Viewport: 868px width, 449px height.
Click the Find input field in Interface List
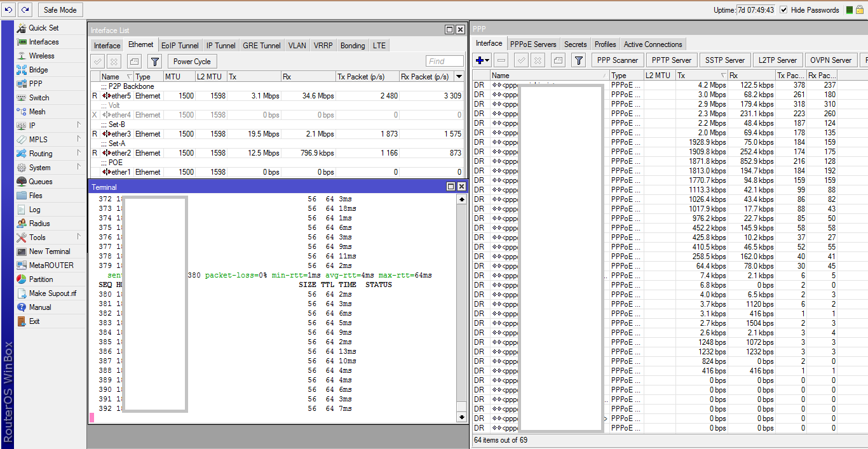click(445, 62)
